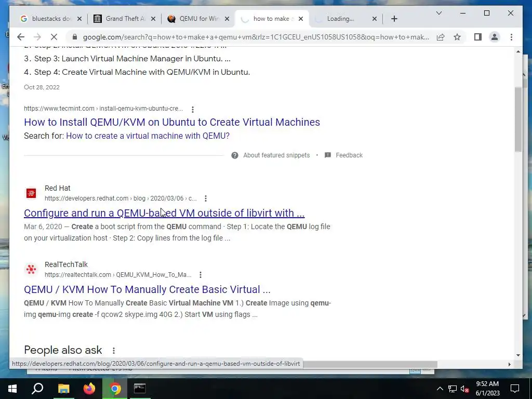Click the scroll up arrow

click(518, 51)
